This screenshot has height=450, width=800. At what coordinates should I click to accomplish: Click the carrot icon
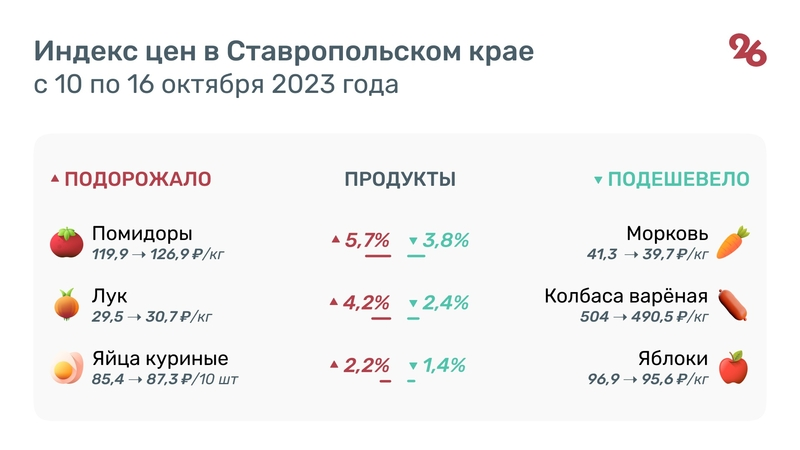coord(733,243)
